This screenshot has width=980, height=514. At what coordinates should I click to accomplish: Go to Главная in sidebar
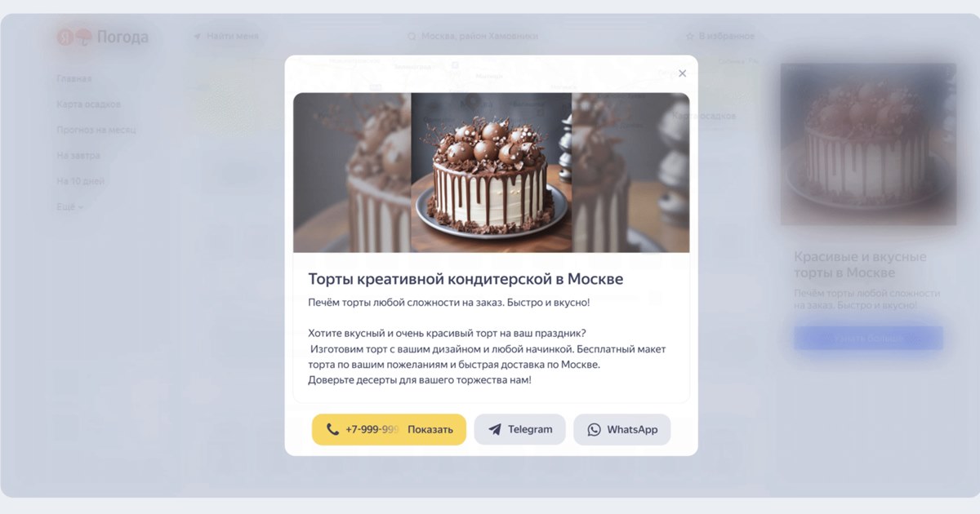click(74, 79)
